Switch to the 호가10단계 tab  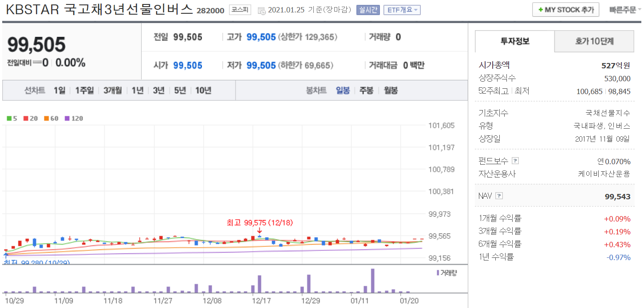pyautogui.click(x=594, y=41)
